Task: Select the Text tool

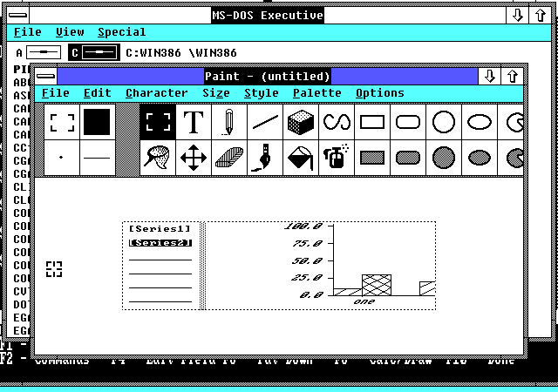Action: (194, 122)
